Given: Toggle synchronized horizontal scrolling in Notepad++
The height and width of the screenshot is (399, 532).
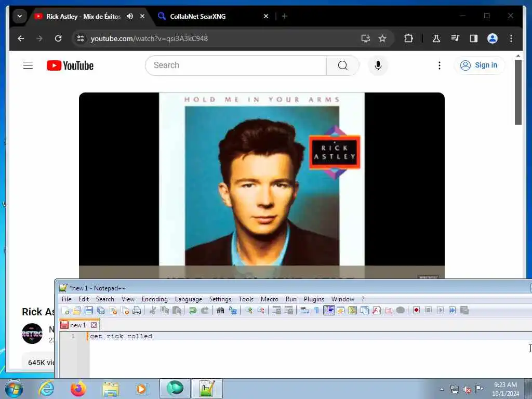Looking at the screenshot, I should point(289,311).
